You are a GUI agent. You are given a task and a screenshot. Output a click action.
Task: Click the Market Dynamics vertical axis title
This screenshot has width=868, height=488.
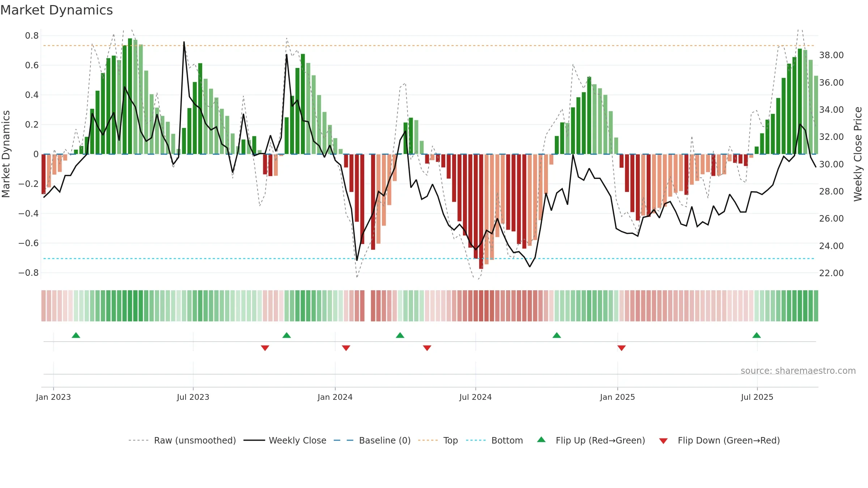pyautogui.click(x=6, y=154)
